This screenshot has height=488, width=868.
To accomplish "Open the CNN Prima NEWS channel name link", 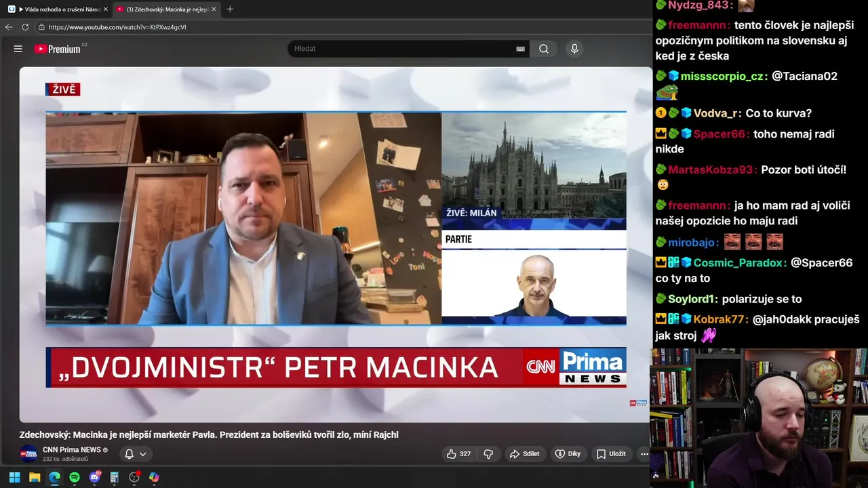I will [72, 450].
